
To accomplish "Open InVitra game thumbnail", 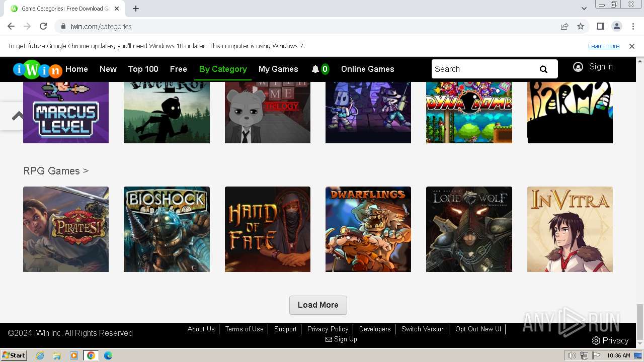I will (570, 229).
